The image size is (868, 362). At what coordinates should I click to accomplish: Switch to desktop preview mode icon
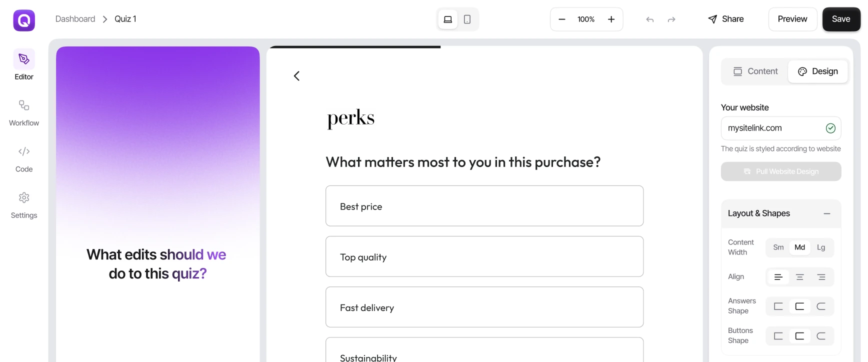tap(448, 19)
